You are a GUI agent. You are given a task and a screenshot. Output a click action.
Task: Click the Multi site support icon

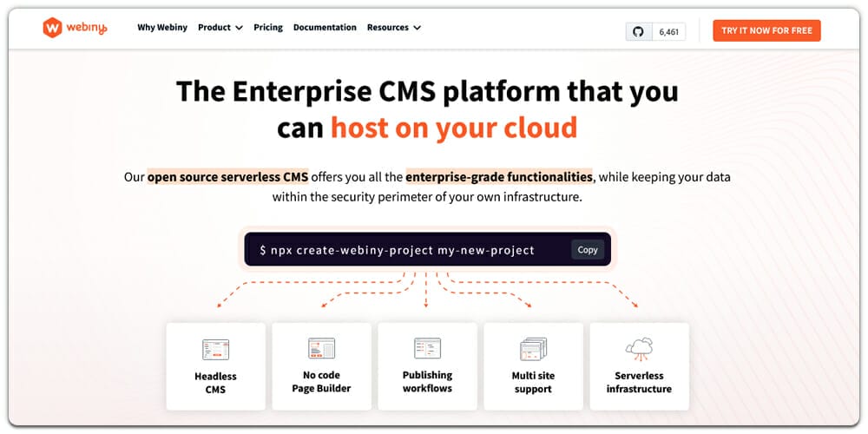click(x=533, y=349)
